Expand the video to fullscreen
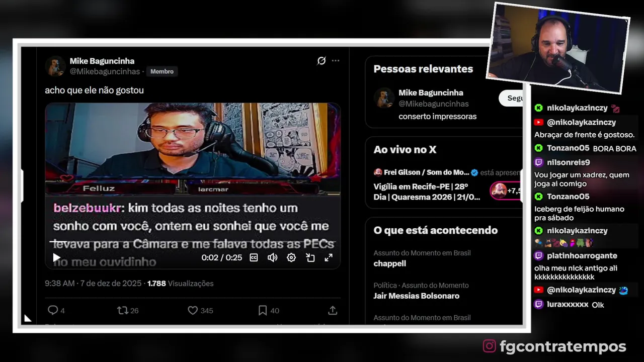 tap(329, 257)
